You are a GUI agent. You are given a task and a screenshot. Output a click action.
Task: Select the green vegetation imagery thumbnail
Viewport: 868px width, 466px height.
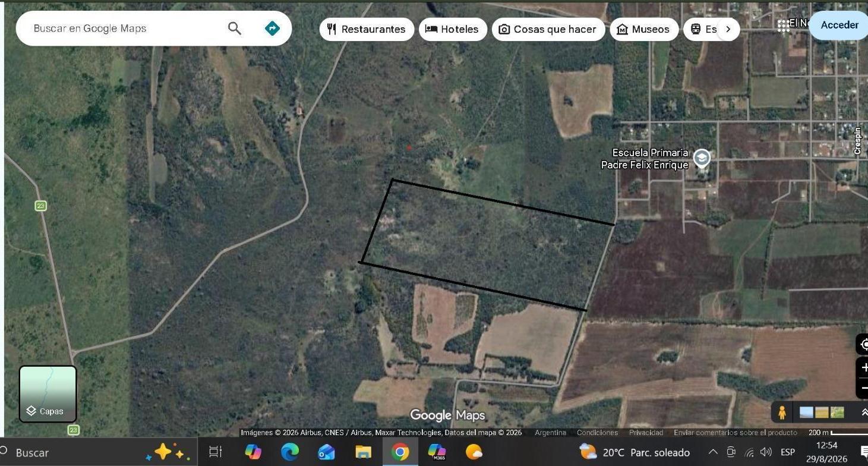(837, 412)
